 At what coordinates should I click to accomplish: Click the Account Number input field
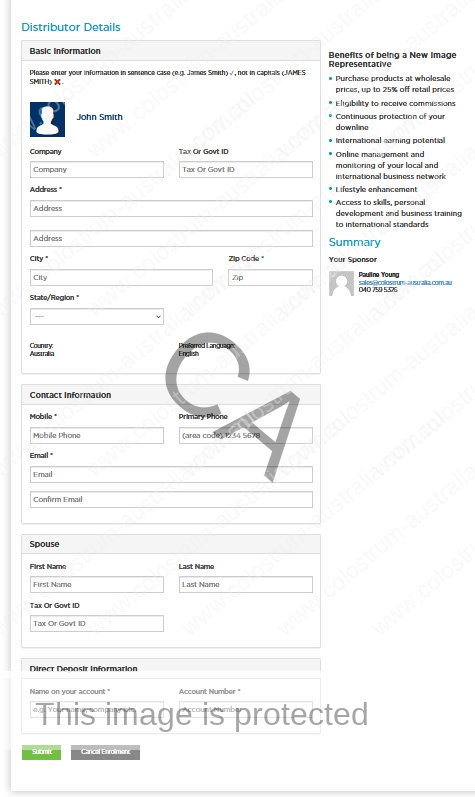tap(245, 710)
